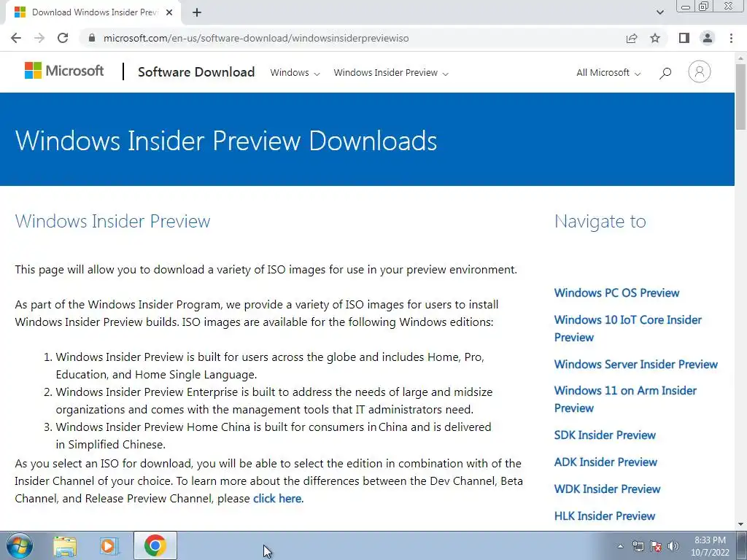Open the Windows PC OS Preview link
Viewport: 747px width, 560px height.
click(x=616, y=293)
